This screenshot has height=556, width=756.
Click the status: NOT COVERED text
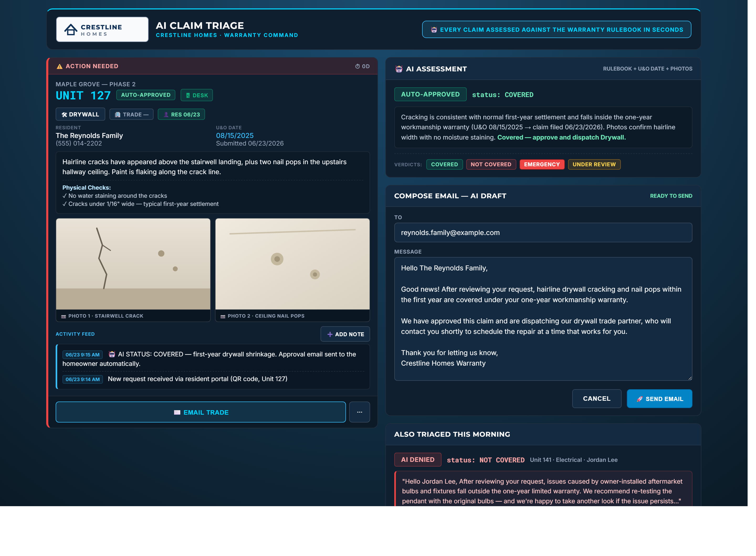point(485,460)
